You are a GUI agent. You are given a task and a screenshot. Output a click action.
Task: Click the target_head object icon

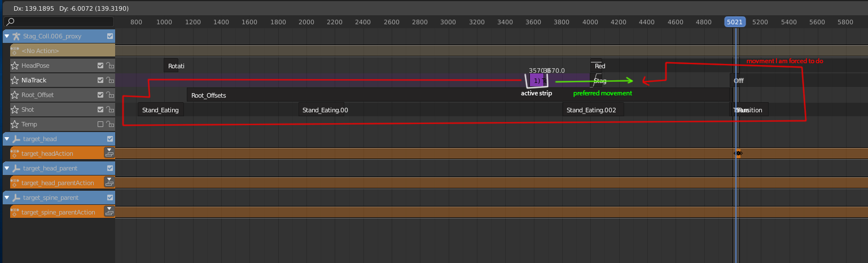pyautogui.click(x=16, y=139)
